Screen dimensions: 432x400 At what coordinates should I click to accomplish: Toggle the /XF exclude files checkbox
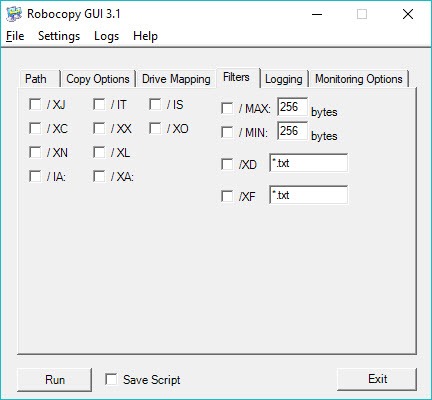(x=227, y=196)
